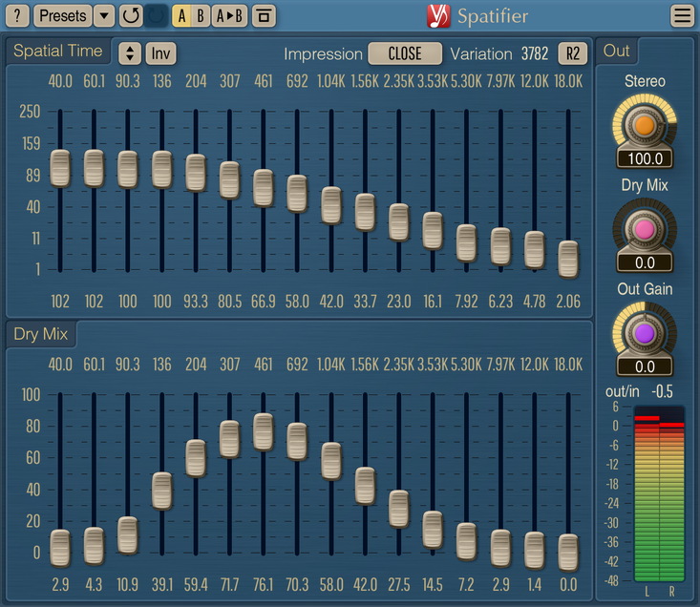Click the window size toggle icon
Screen dimensions: 700x607
(264, 16)
